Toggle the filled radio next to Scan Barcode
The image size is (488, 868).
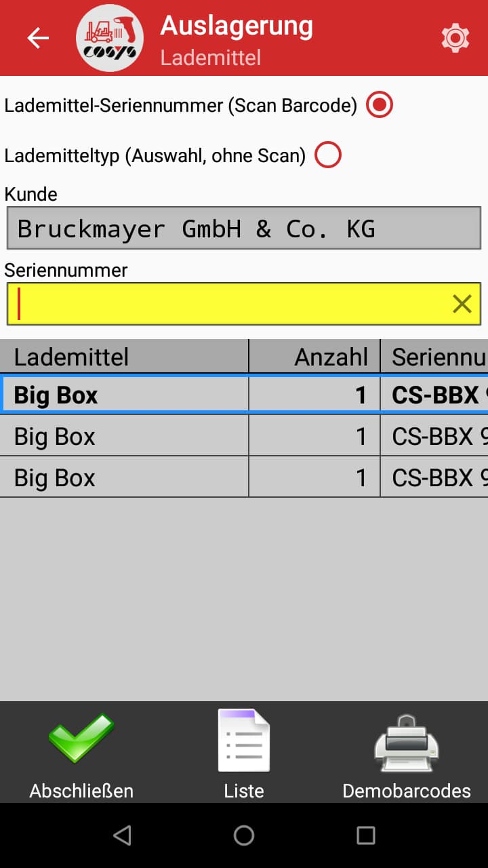(x=379, y=104)
